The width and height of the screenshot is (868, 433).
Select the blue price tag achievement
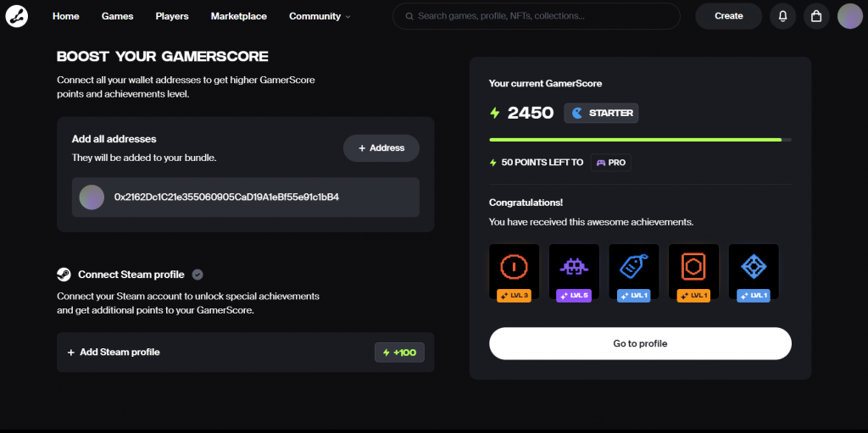634,272
